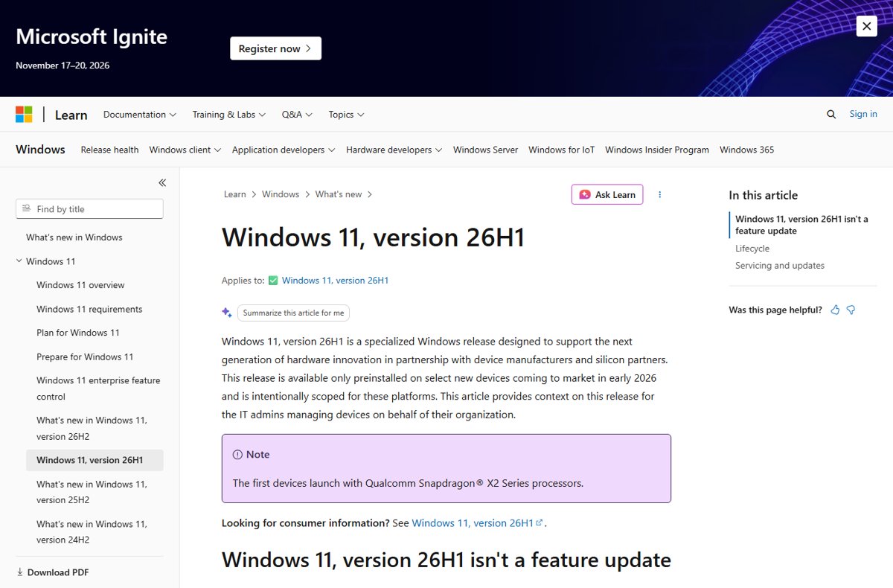Open the Q&A dropdown menu
The width and height of the screenshot is (893, 588).
(x=297, y=115)
